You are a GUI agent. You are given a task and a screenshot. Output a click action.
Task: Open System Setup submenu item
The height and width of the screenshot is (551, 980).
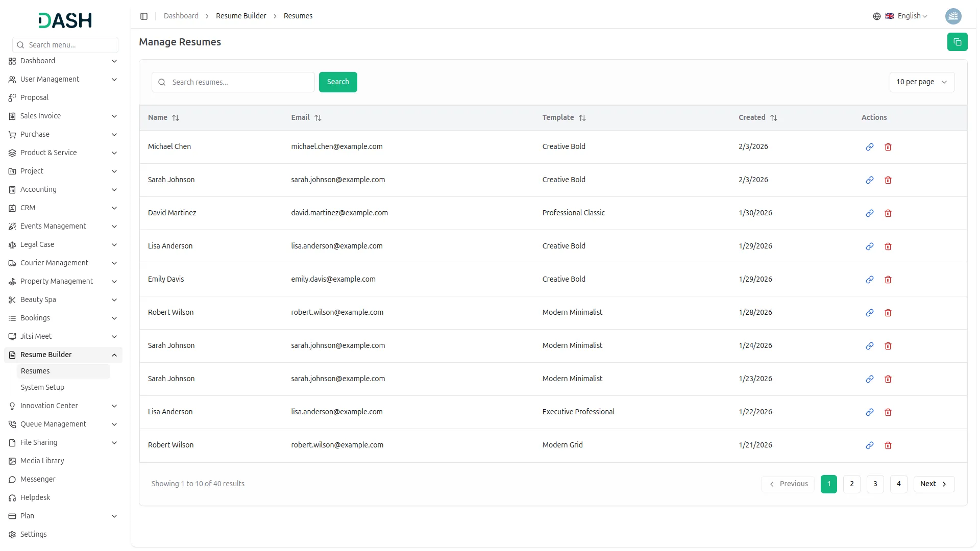point(42,388)
